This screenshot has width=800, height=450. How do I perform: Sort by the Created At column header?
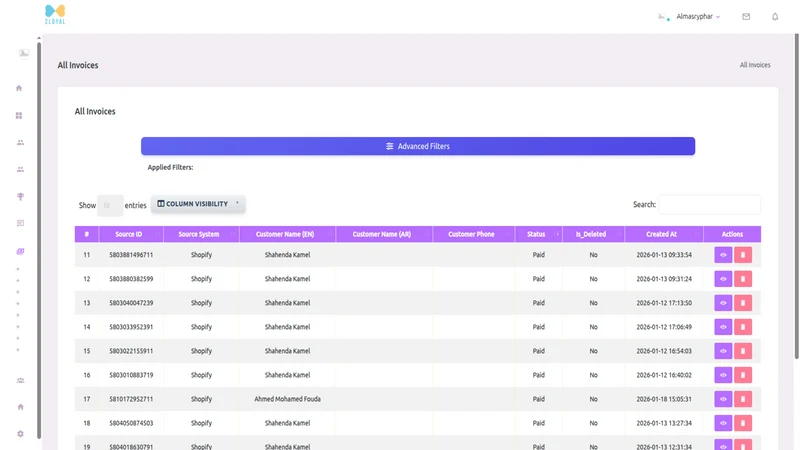[x=664, y=234]
